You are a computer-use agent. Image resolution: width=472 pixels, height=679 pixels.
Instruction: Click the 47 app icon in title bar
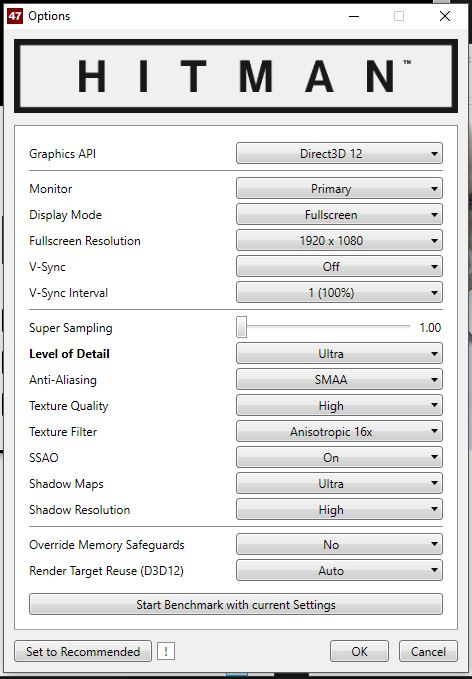coord(15,16)
